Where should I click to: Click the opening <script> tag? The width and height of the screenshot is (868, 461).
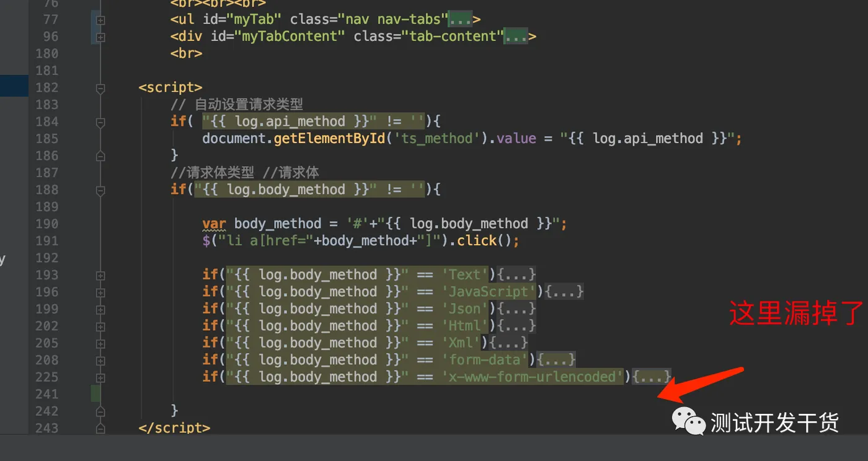(170, 87)
